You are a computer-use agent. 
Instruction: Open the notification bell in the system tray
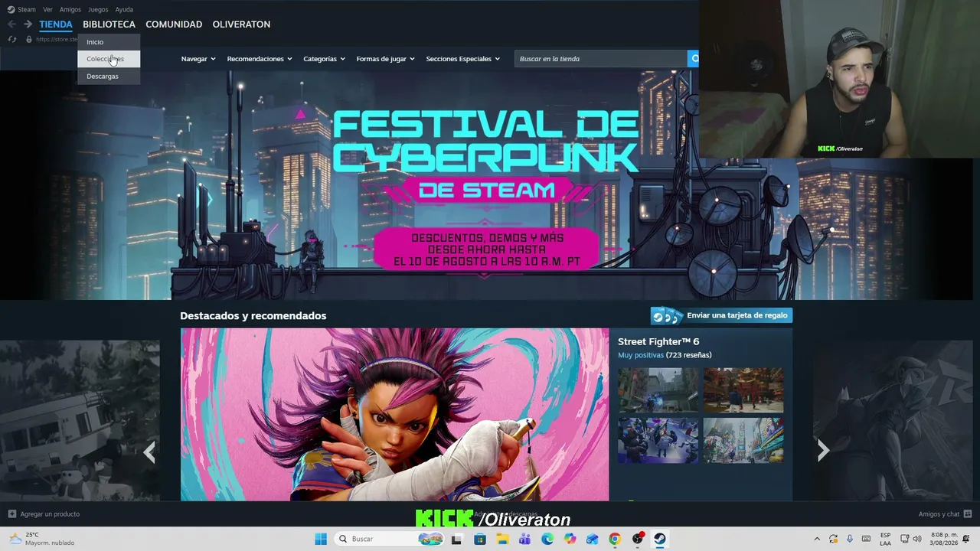tap(965, 539)
